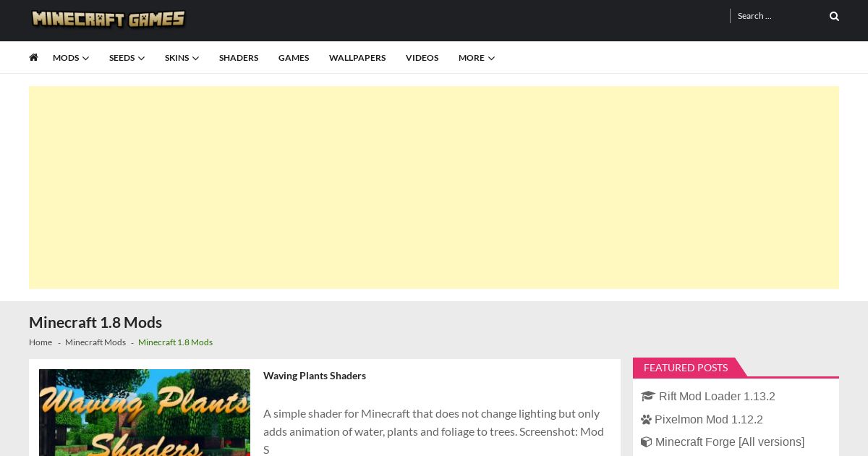This screenshot has height=456, width=868.
Task: Click the paw icon beside Pixelmon Mod
Action: tap(646, 419)
